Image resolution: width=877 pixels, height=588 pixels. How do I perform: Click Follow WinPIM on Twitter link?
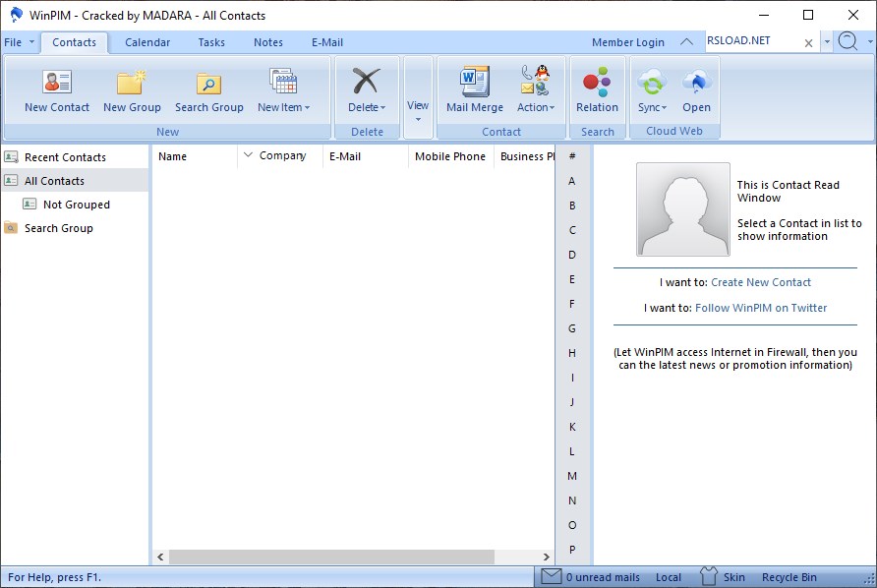(x=761, y=308)
